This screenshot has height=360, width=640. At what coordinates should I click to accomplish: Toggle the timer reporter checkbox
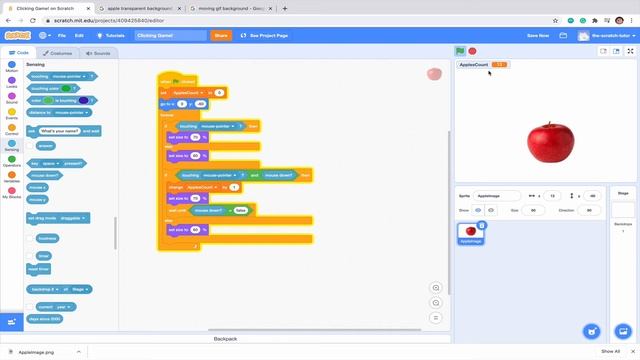point(30,256)
